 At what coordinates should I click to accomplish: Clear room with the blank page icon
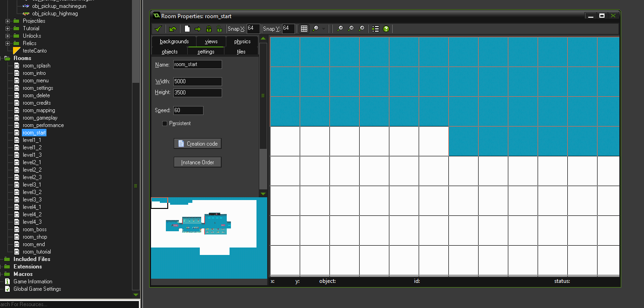(187, 29)
